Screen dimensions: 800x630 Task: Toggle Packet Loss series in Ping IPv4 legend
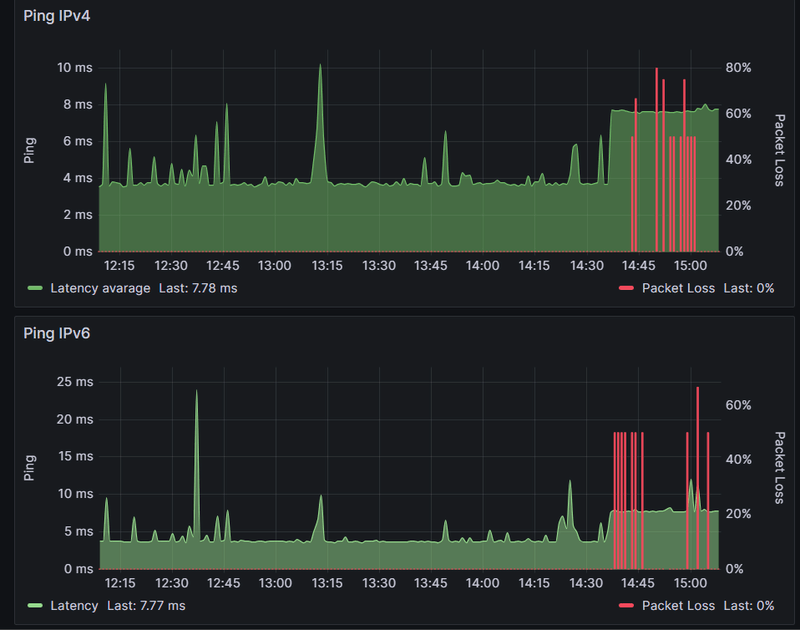[x=678, y=288]
